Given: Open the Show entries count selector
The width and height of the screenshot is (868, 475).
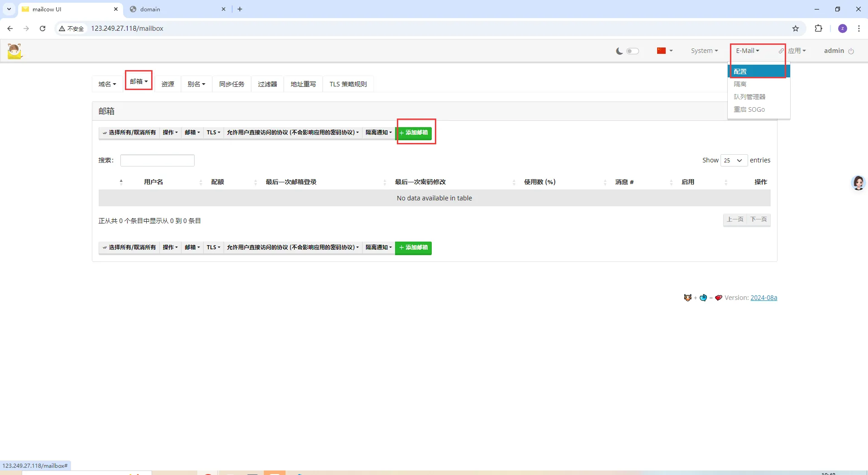Looking at the screenshot, I should [734, 160].
